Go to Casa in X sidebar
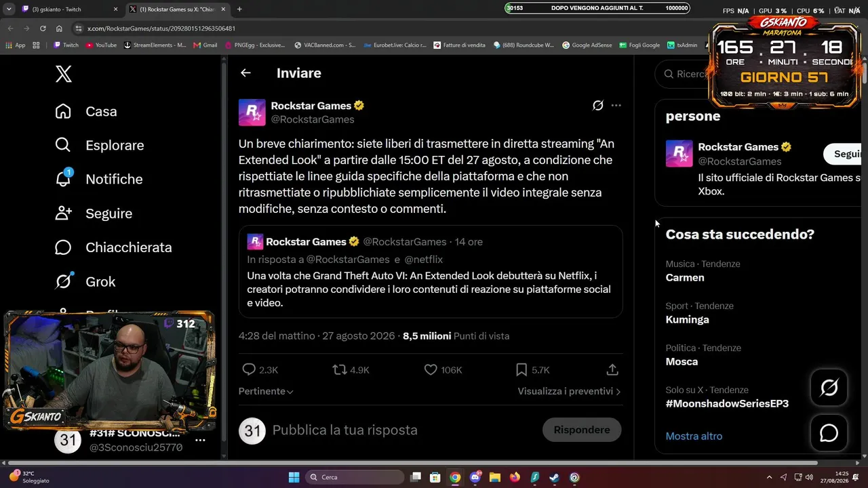868x488 pixels. [86, 111]
